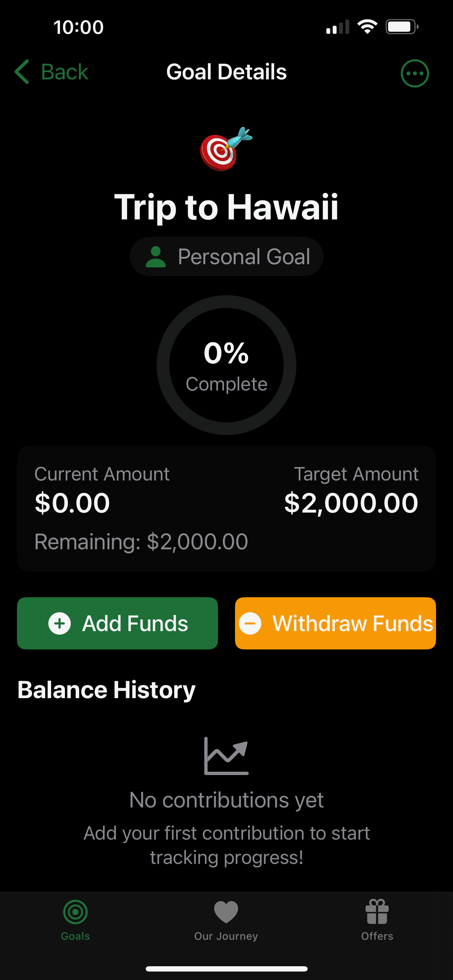The image size is (453, 980).
Task: Tap the chart trend icon under Balance History
Action: pyautogui.click(x=226, y=756)
